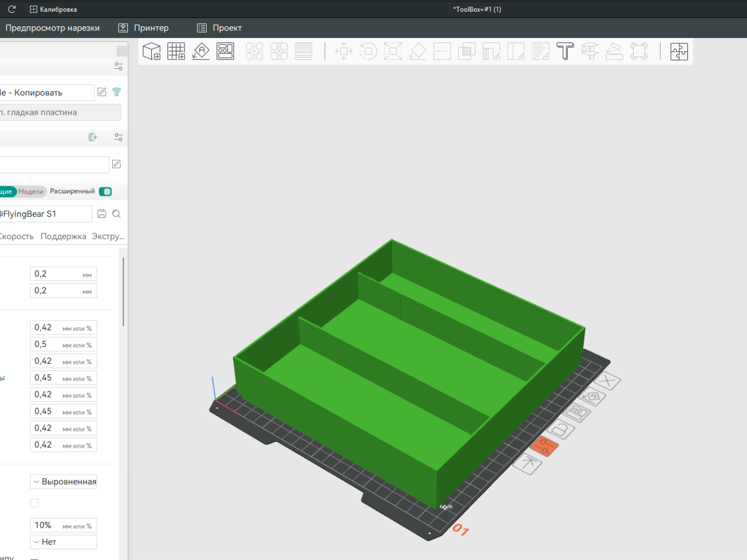Select the Lay on face tool
Viewport: 747px width, 560px height.
pos(418,51)
